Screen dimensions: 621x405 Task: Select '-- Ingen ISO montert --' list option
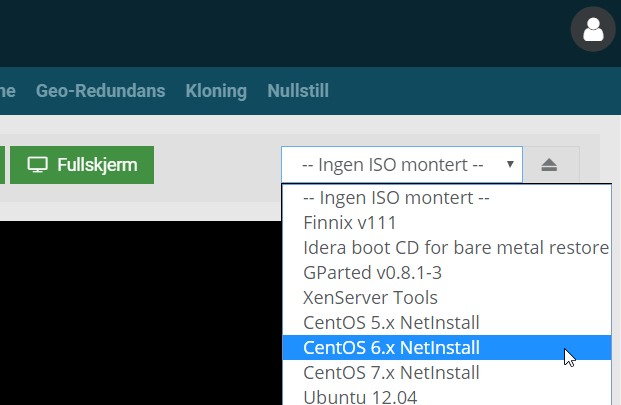tap(447, 198)
